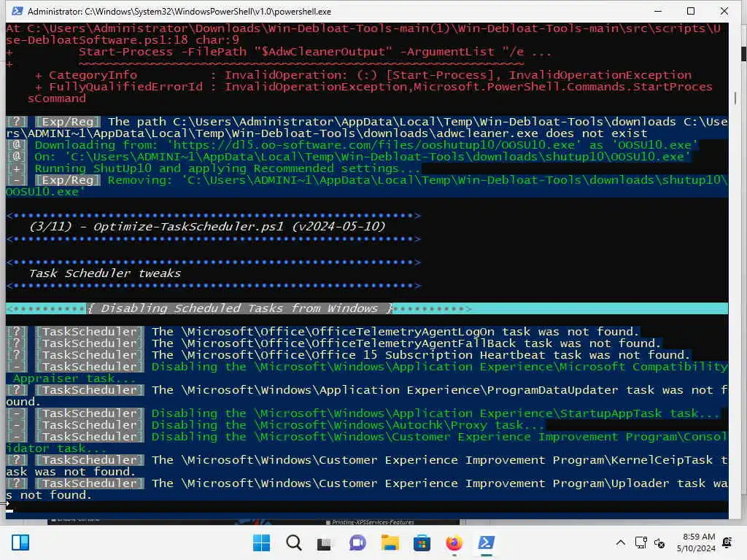Viewport: 747px width, 560px height.
Task: Click PowerShell icon in taskbar
Action: [x=486, y=542]
